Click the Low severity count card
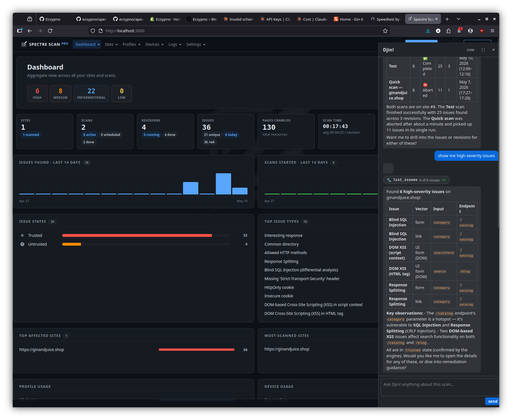512x420 pixels. point(122,94)
